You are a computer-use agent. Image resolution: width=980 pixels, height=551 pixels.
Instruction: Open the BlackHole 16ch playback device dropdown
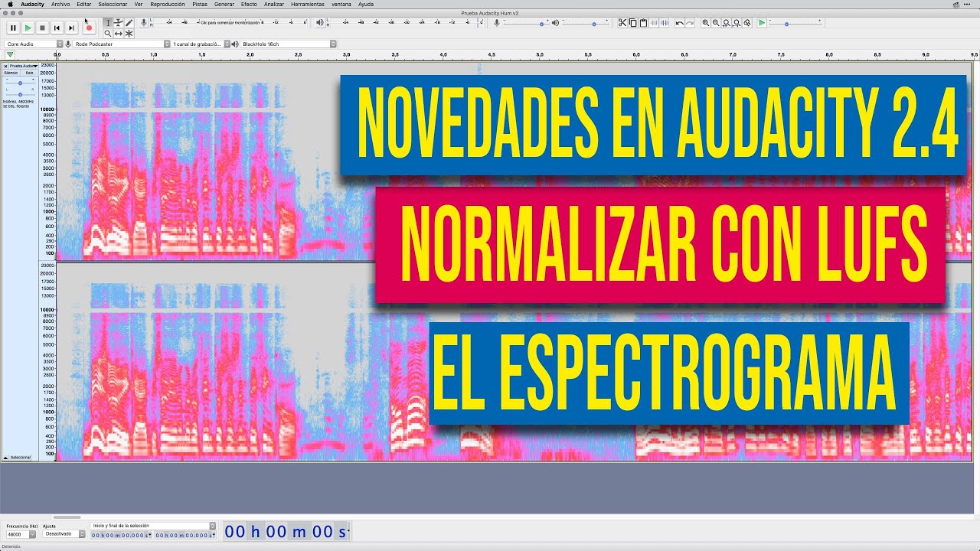tap(289, 44)
